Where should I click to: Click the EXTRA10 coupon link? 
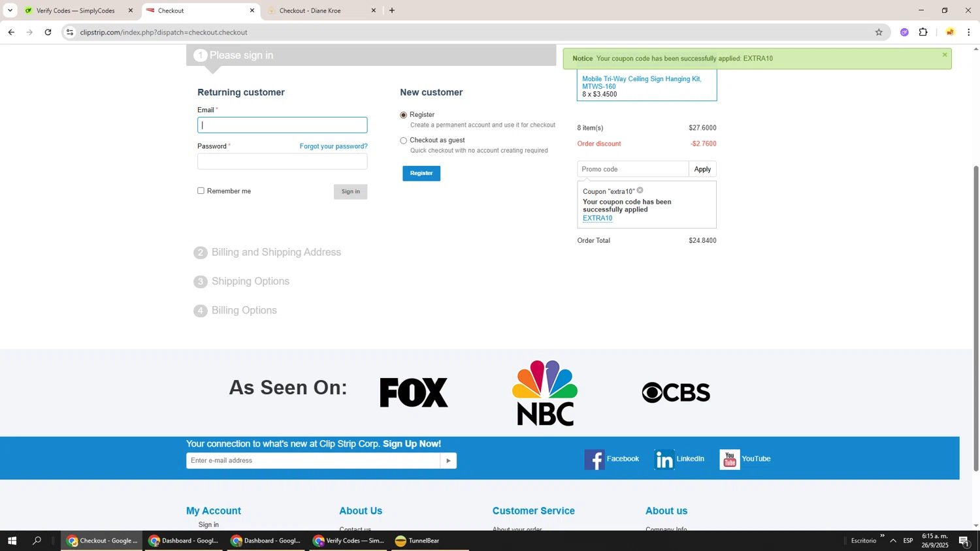[597, 218]
